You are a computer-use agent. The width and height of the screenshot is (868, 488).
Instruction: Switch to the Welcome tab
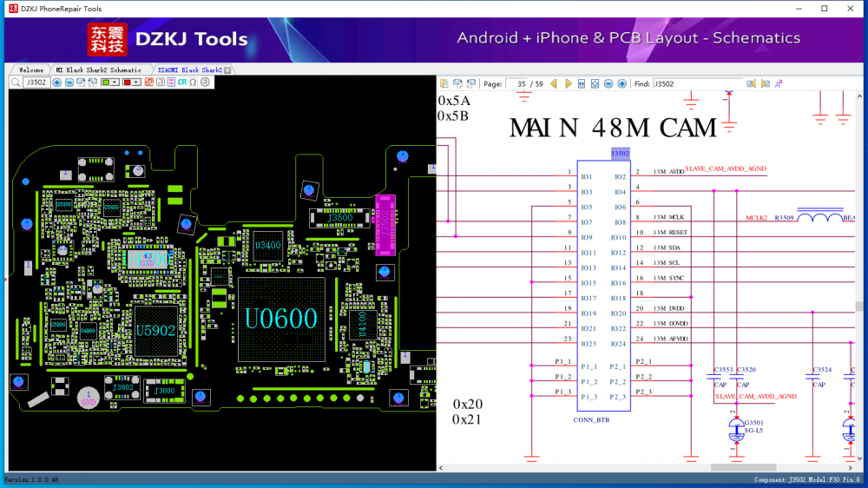click(x=31, y=69)
